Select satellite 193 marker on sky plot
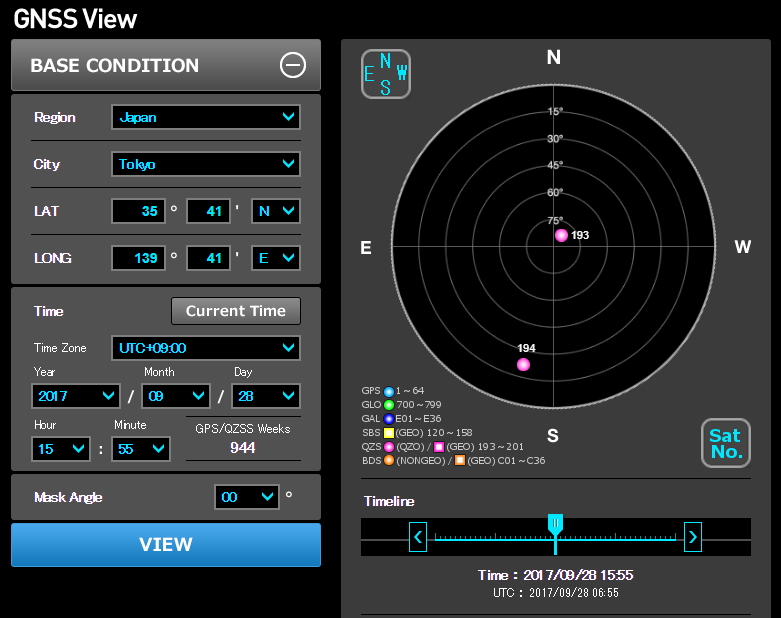Screen dimensions: 781x618 [561, 235]
